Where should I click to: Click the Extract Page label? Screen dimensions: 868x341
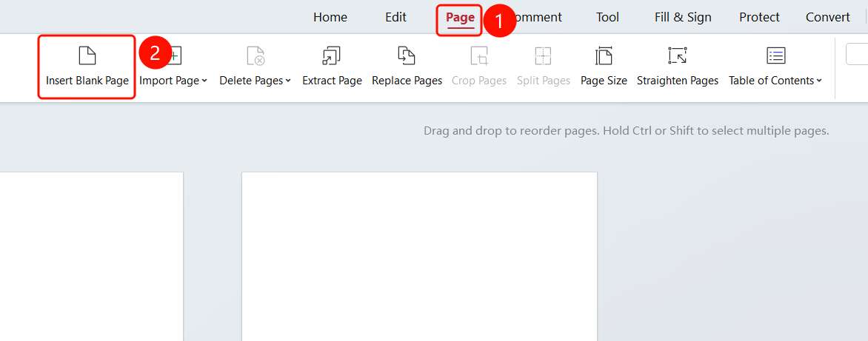point(332,81)
